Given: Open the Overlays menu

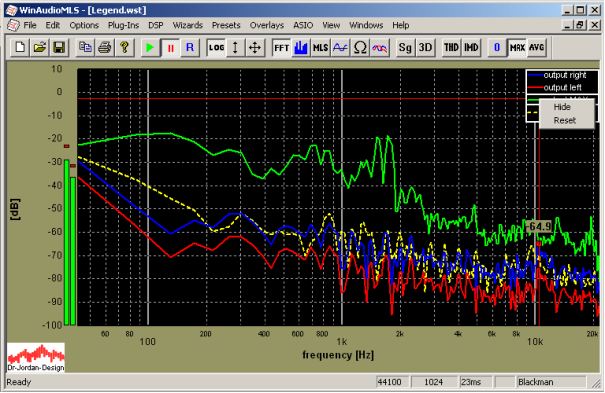Looking at the screenshot, I should tap(267, 25).
